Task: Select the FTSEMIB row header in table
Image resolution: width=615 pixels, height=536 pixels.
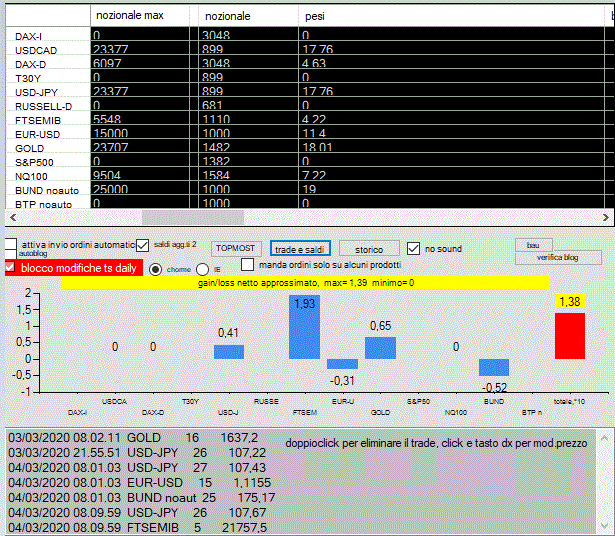Action: [48, 120]
